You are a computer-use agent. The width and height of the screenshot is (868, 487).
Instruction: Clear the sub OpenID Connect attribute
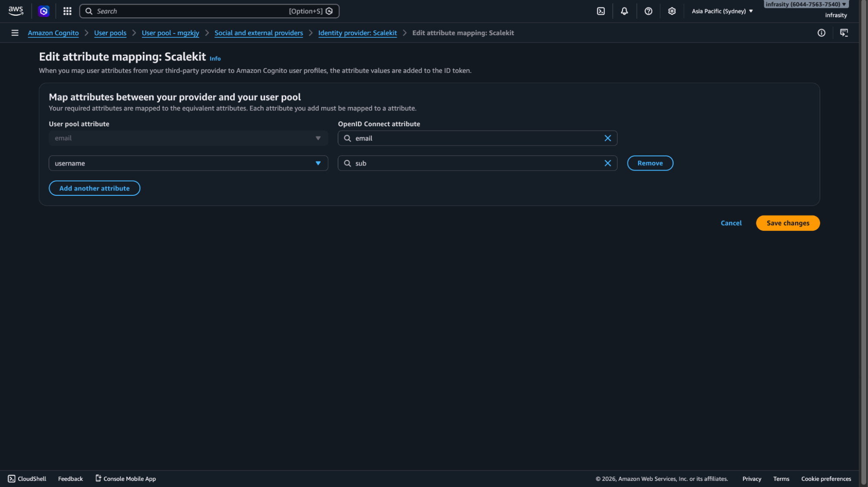click(x=607, y=163)
